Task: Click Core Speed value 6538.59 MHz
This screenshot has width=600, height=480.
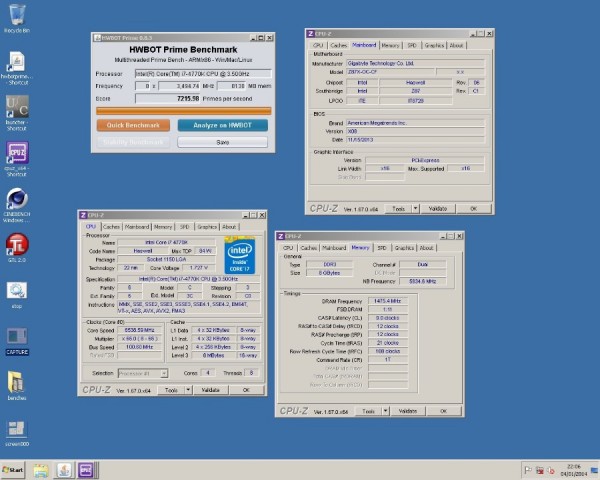Action: click(139, 330)
